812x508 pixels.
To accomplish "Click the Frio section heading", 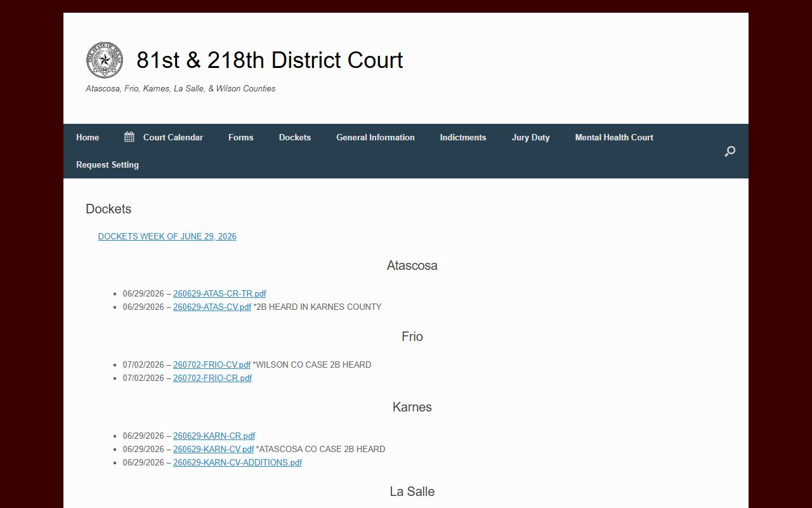I will 412,337.
